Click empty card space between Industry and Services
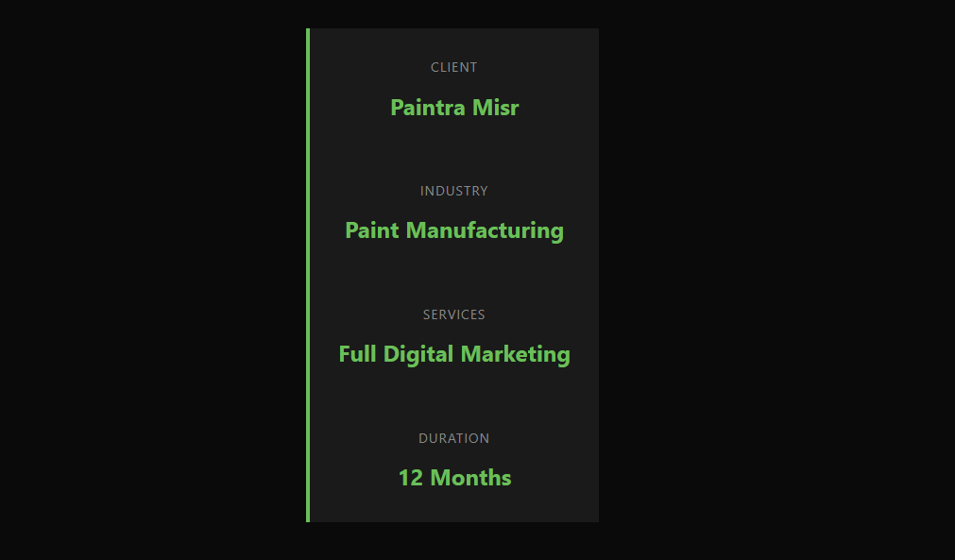 [454, 275]
